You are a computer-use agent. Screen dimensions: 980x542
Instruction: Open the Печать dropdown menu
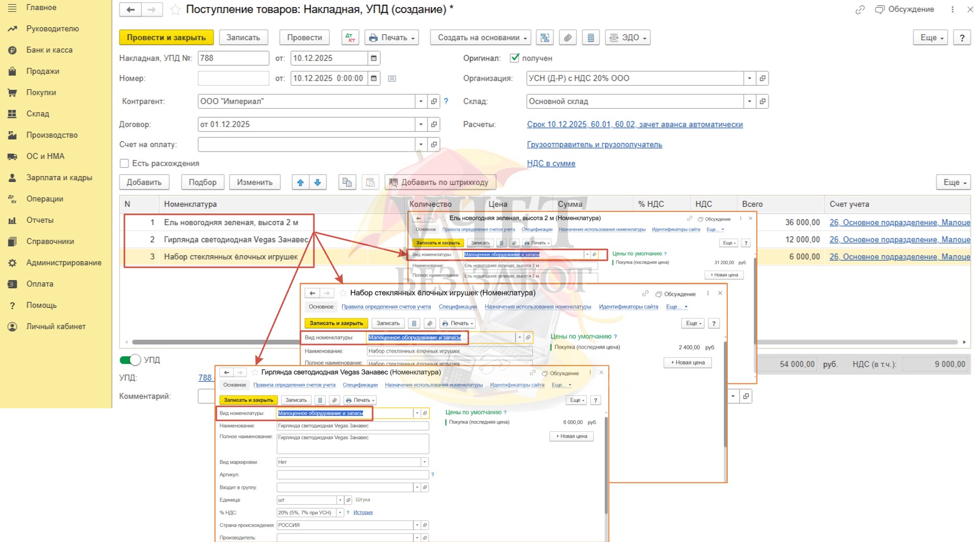[392, 38]
